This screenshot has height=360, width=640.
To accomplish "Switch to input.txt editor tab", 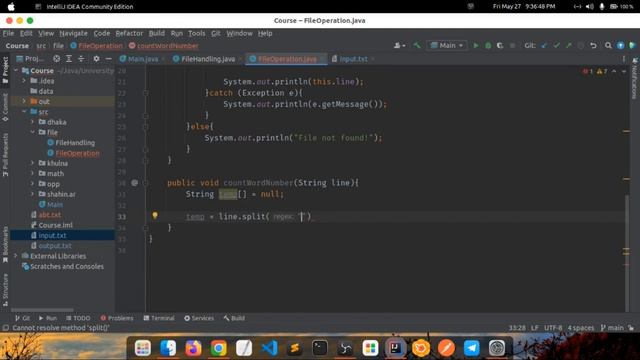I will tap(353, 59).
